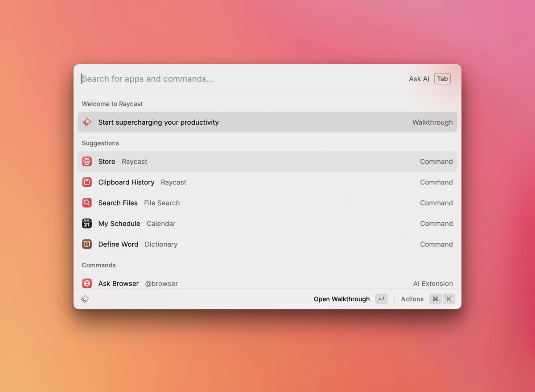Click the Ask AI label
The width and height of the screenshot is (535, 392).
(419, 79)
